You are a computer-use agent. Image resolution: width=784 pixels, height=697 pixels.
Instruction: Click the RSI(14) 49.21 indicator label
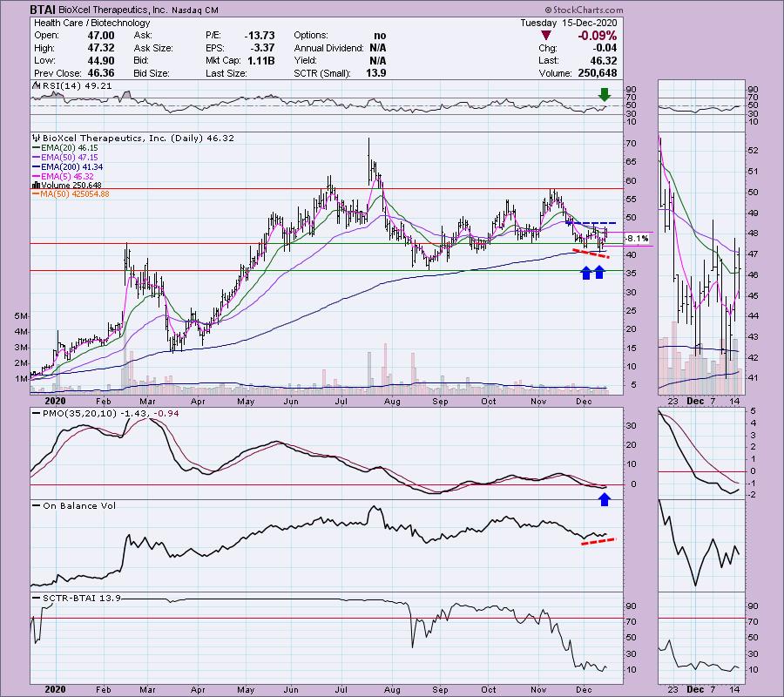(x=77, y=86)
